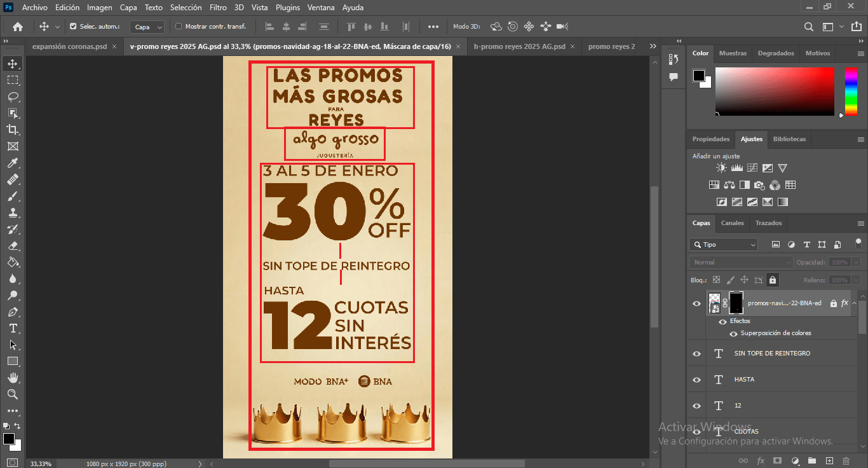Enable Mostrar contr. transf. checkbox
The image size is (868, 468).
tap(179, 27)
